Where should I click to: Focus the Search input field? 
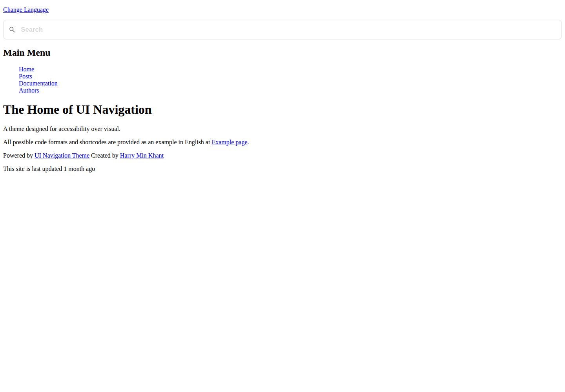point(282,30)
